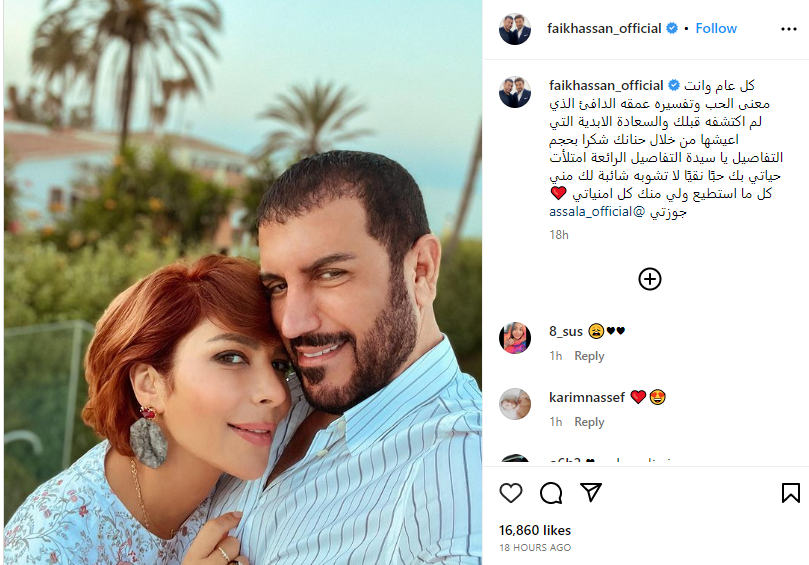Show the 16,860 likes list
809x565 pixels.
tap(535, 530)
